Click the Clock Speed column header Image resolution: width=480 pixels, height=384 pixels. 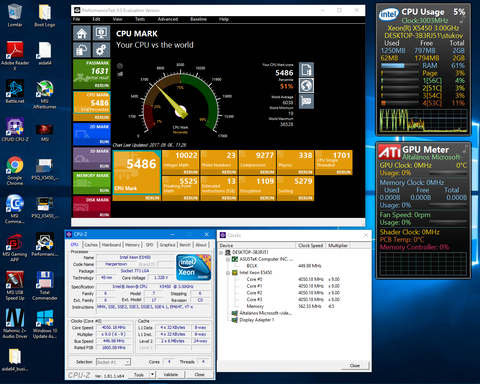pyautogui.click(x=311, y=245)
